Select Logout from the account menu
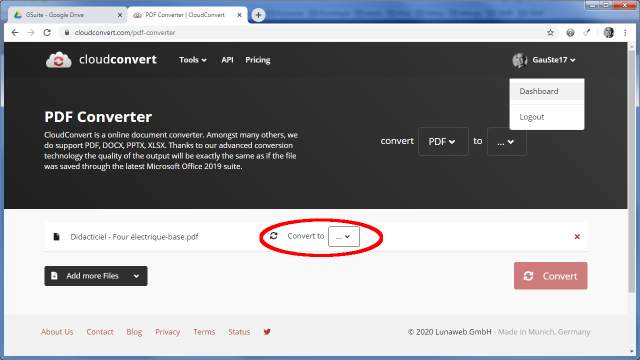Screen dimensions: 640x360 pyautogui.click(x=547, y=117)
